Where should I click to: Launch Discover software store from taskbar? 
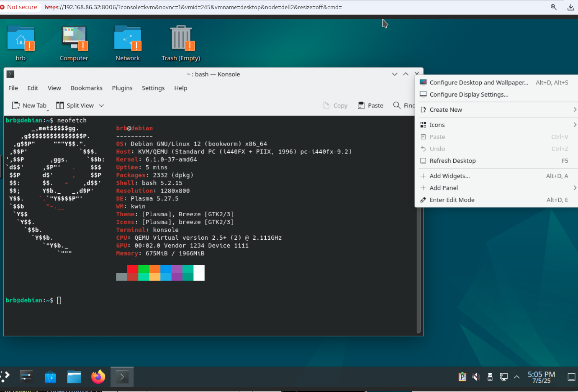click(50, 377)
